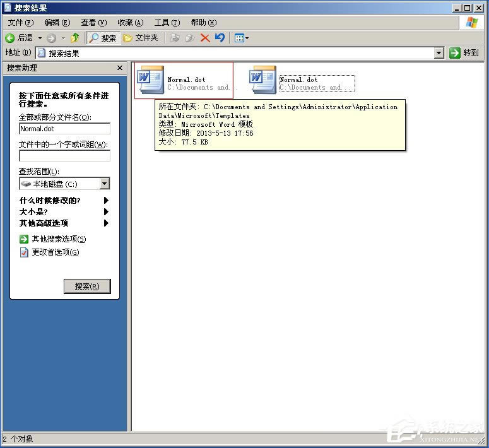Show the 文件夹 folders pane

pyautogui.click(x=141, y=38)
